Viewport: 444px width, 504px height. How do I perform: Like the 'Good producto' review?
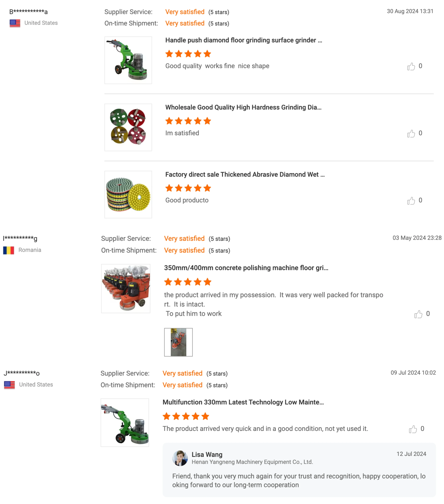coord(411,201)
